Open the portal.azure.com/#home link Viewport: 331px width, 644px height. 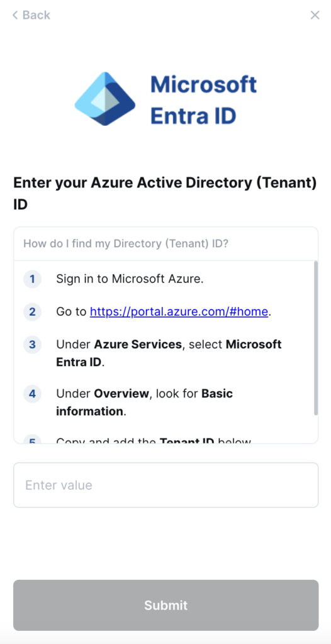(x=179, y=312)
